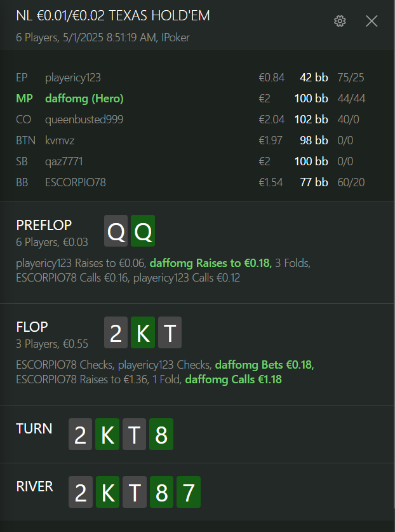The width and height of the screenshot is (395, 532).
Task: Select player playericy123 in the EP seat
Action: [x=73, y=78]
